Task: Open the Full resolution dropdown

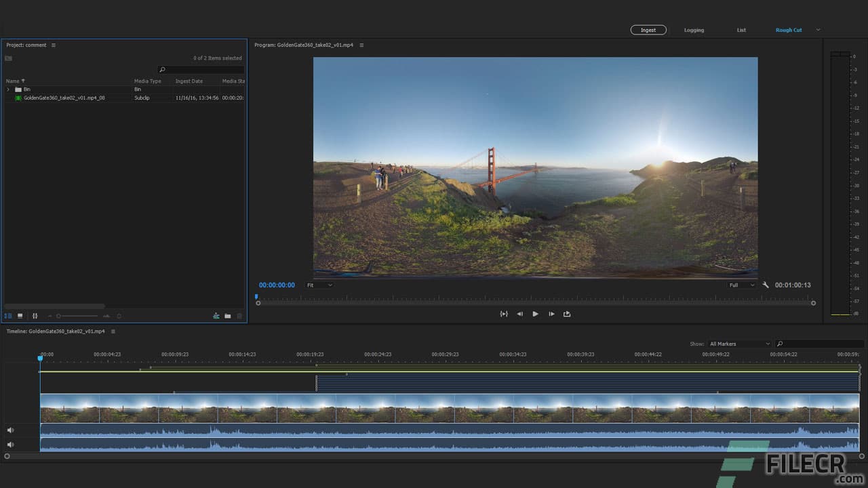Action: click(741, 285)
